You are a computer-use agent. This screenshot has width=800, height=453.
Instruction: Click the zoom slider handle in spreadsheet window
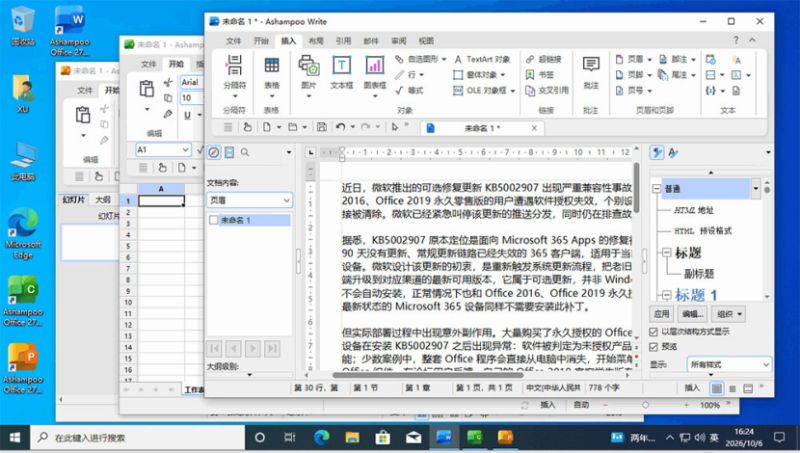[x=645, y=405]
